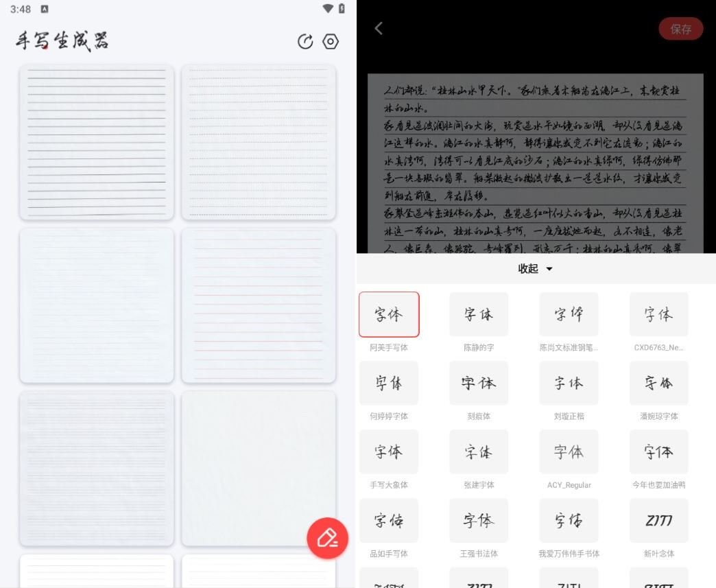Choose the 陈尚文标准钢笔 font sample

click(569, 314)
